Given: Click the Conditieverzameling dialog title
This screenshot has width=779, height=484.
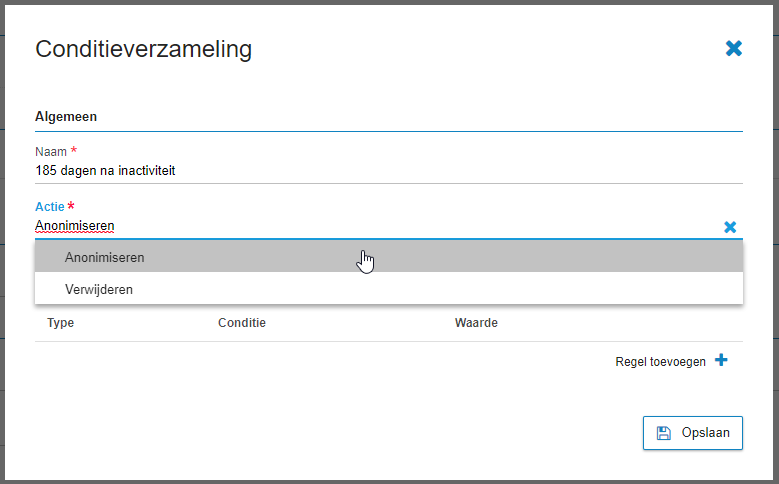Looking at the screenshot, I should 144,49.
